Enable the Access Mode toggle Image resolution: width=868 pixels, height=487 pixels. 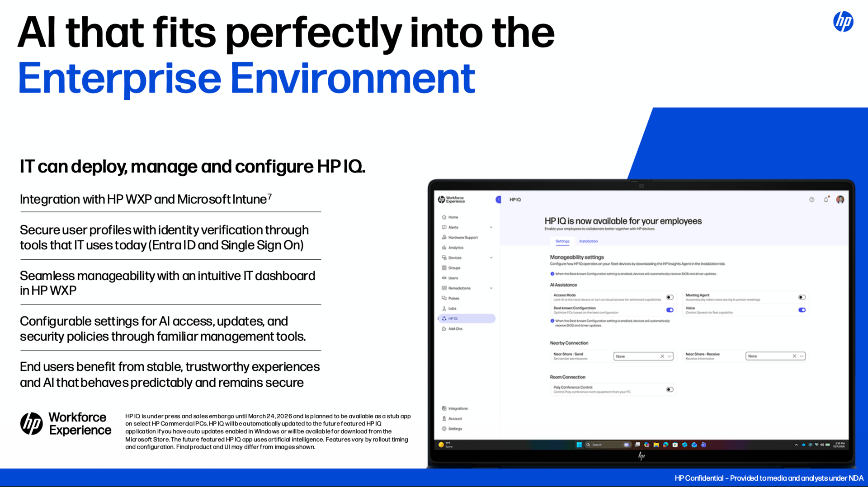click(669, 297)
